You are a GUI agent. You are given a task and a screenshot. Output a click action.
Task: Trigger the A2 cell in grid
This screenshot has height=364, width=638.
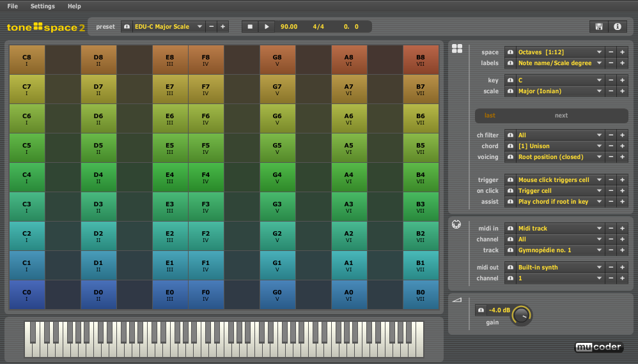point(349,236)
